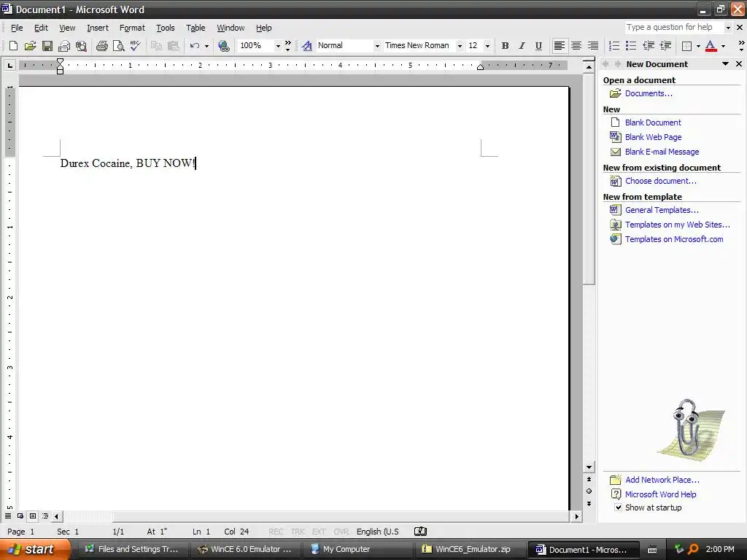Open the Font Color dropdown arrow

pos(723,46)
